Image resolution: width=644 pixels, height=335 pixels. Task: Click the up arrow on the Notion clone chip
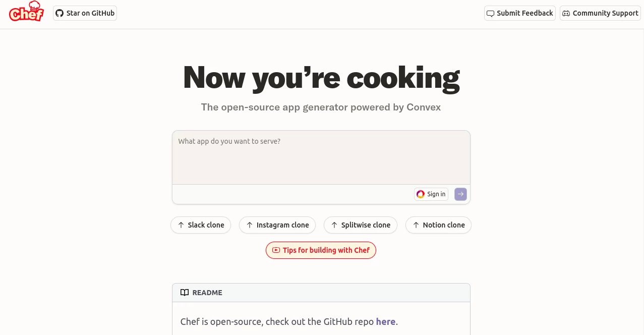(x=416, y=225)
